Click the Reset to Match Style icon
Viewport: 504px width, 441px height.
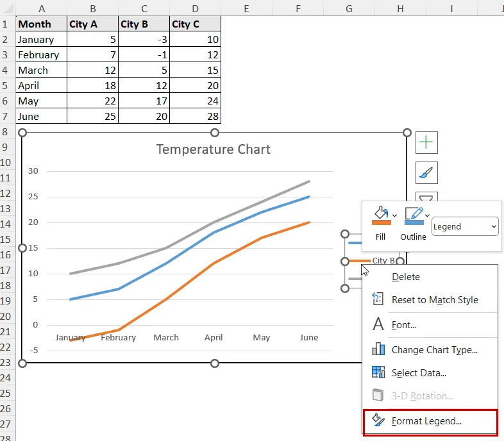tap(378, 299)
